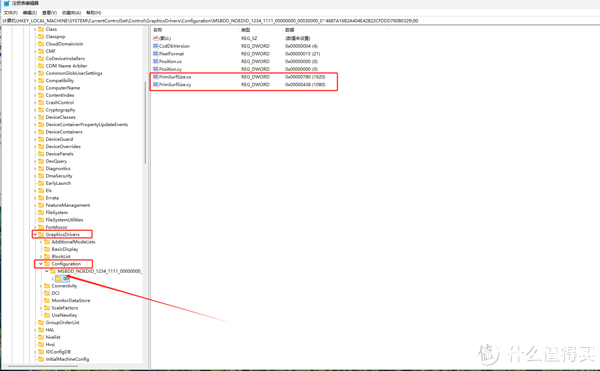Click the tree pane vertical scrollbar
This screenshot has width=600, height=371.
point(145,122)
